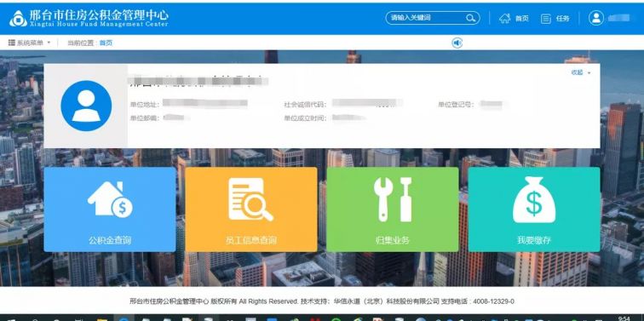The image size is (644, 321).
Task: Click the large unit profile avatar
Action: [86, 106]
